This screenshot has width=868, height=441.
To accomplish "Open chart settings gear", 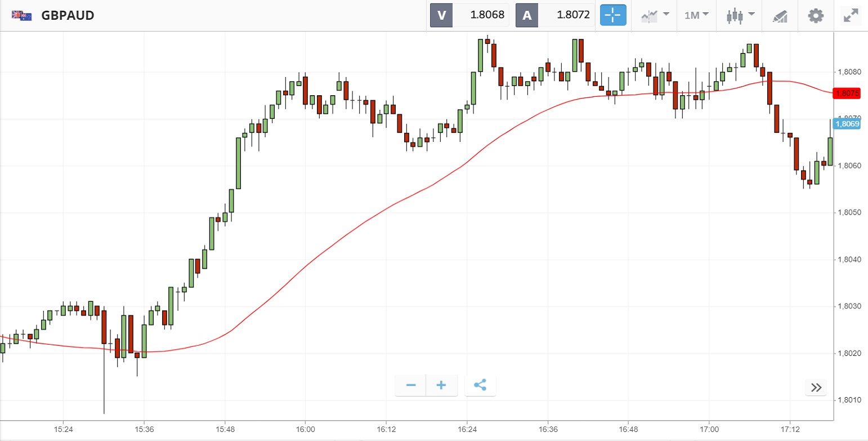I will (x=816, y=15).
